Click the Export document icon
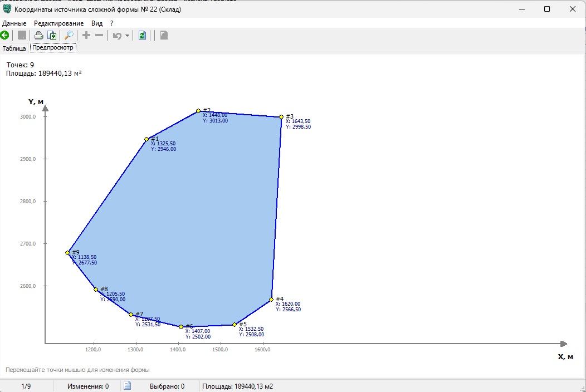Viewport: 586px width, 392px height. point(52,36)
